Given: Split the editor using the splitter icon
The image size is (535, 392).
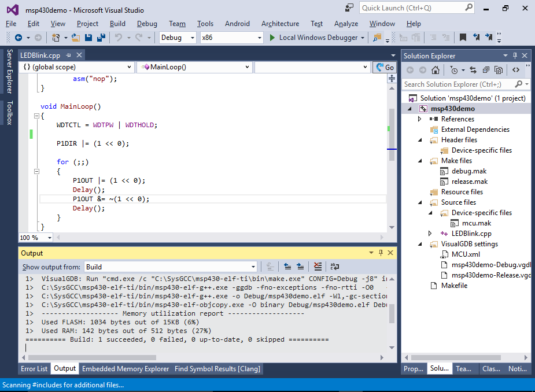Looking at the screenshot, I should 392,79.
